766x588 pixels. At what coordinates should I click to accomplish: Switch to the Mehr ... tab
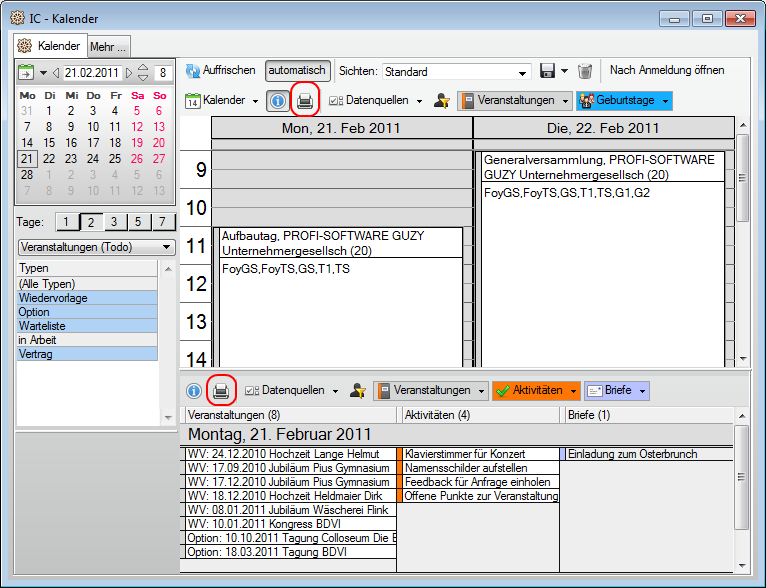pos(108,46)
